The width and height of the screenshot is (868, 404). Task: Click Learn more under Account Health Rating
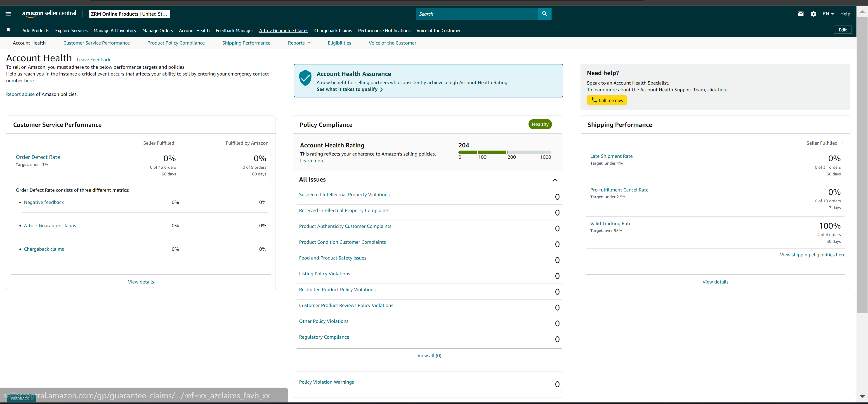tap(312, 161)
